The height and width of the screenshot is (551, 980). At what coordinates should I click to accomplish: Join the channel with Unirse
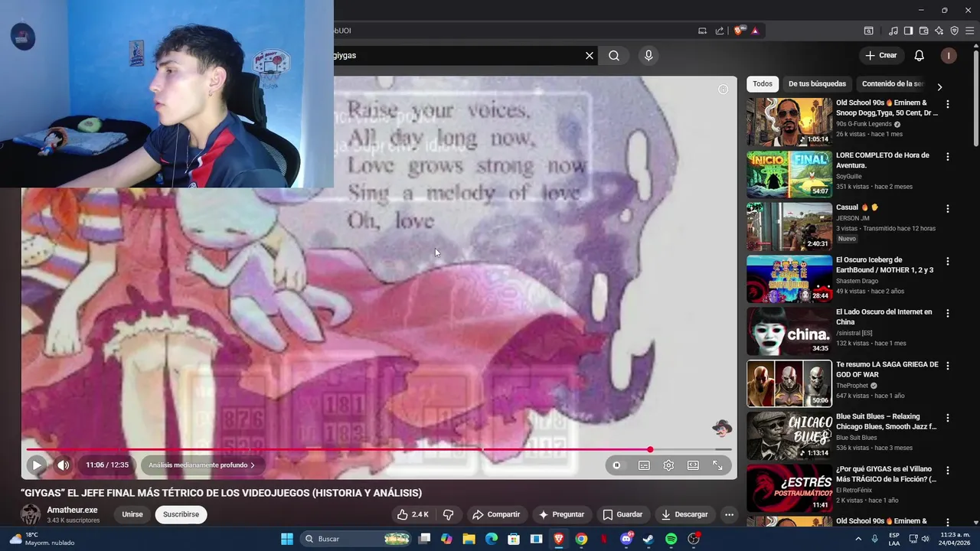click(x=132, y=514)
